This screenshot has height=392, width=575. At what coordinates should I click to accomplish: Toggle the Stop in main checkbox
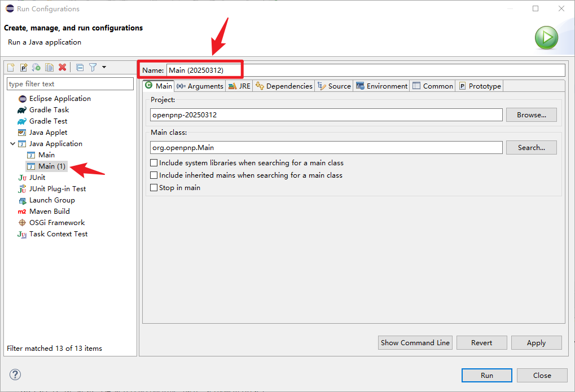coord(154,188)
